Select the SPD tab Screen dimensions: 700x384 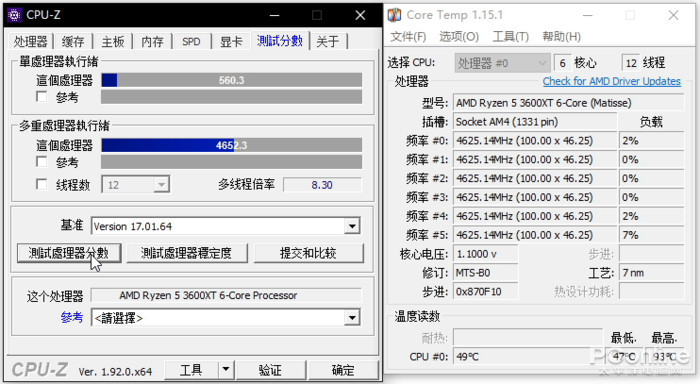[x=191, y=42]
